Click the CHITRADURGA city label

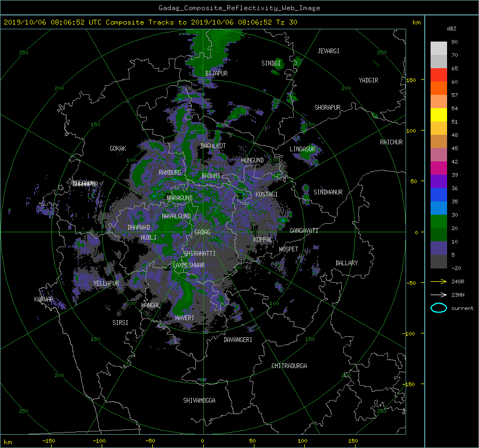point(289,366)
